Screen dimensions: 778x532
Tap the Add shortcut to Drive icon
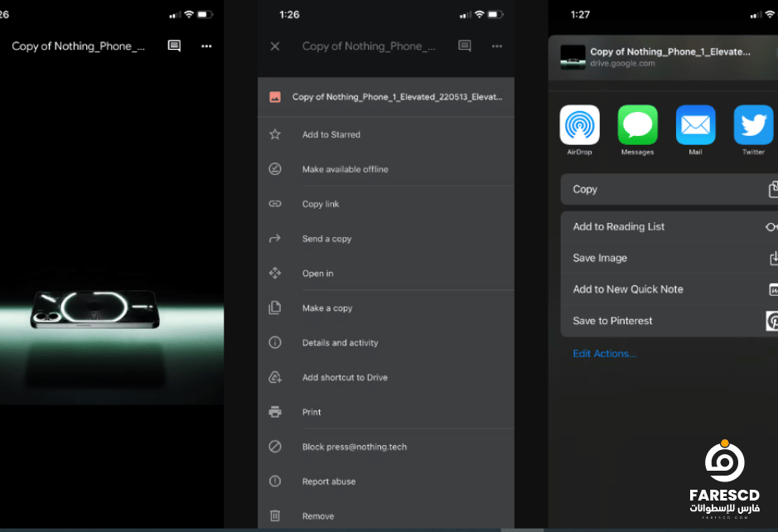point(275,377)
